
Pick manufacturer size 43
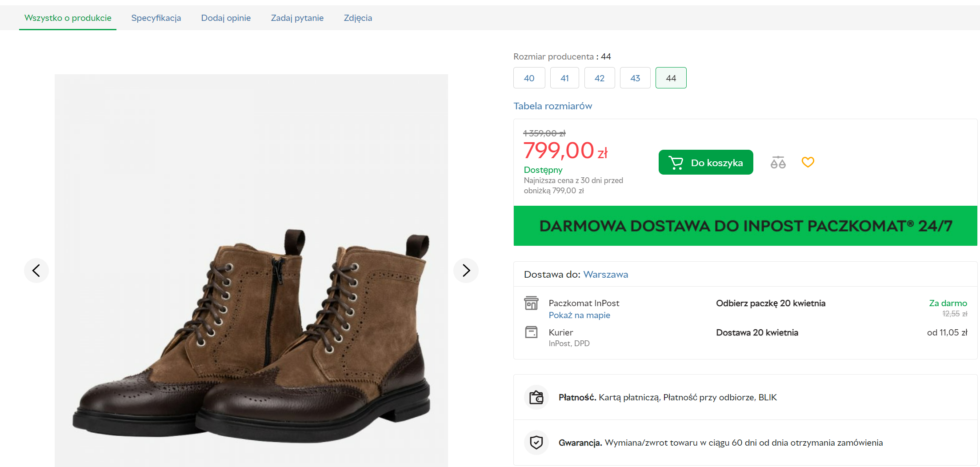635,78
